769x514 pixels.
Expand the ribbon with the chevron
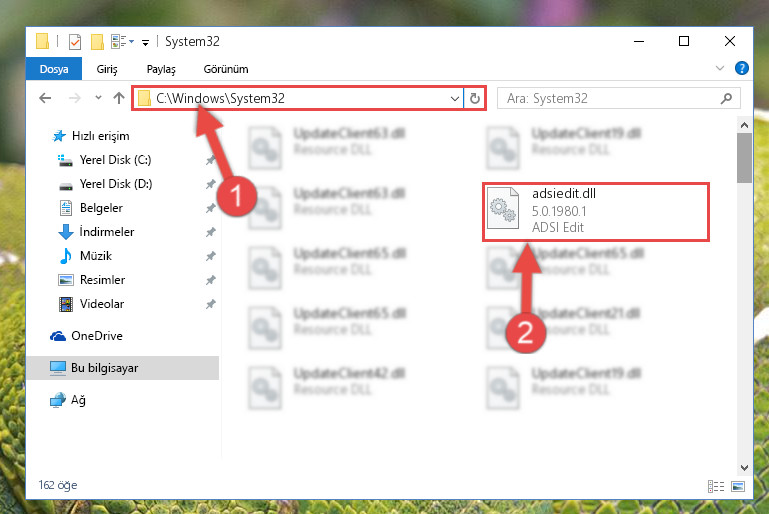pos(719,68)
